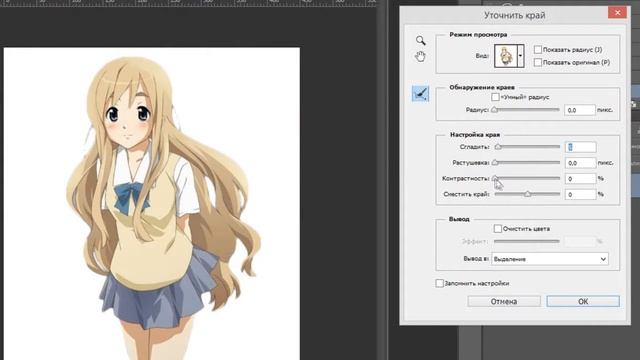Click the Сгладить value field
This screenshot has height=360, width=640.
tap(580, 147)
